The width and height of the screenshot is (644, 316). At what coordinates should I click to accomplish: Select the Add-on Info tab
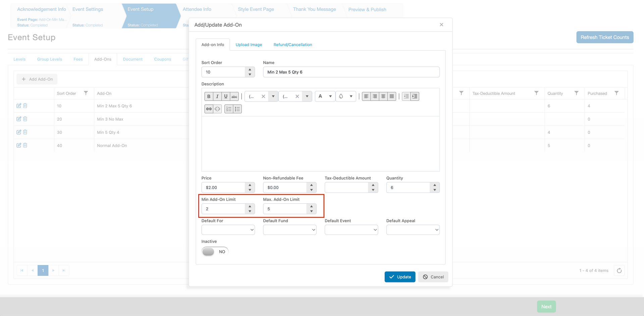pos(213,45)
